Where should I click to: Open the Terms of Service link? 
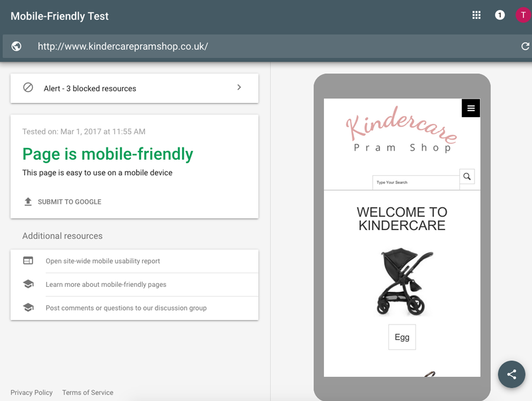point(87,393)
